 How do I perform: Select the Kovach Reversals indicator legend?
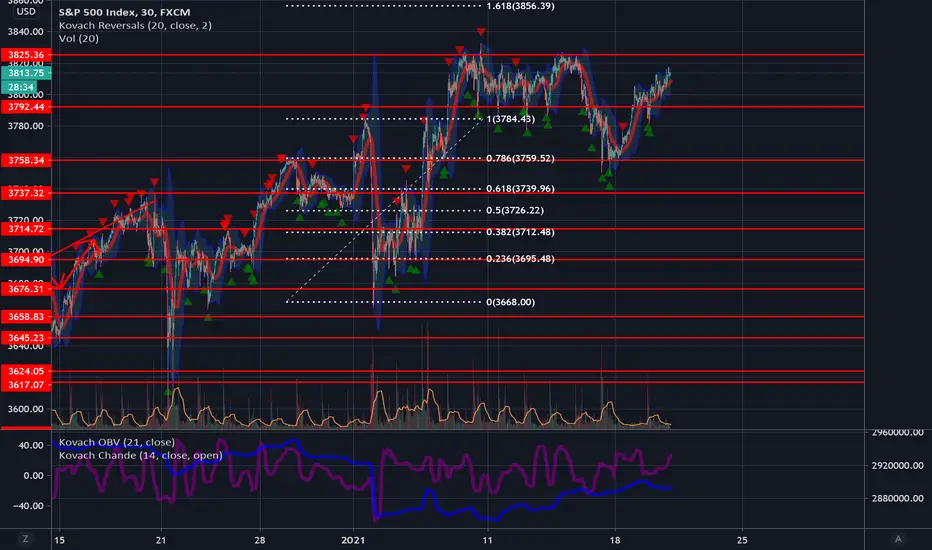click(x=135, y=26)
